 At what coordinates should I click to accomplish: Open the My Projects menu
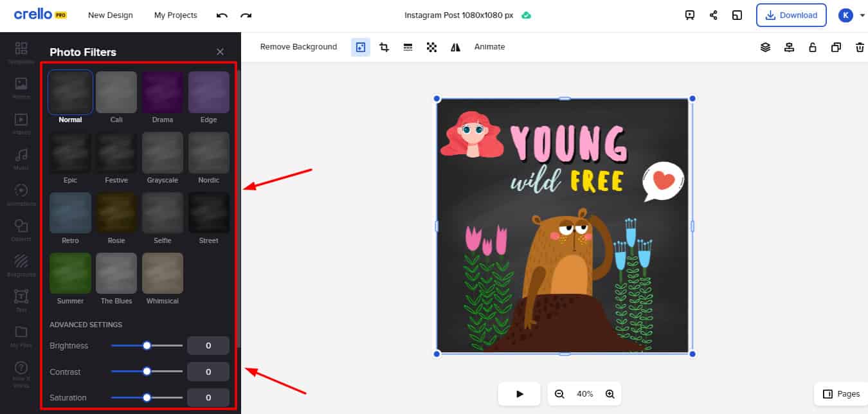tap(176, 15)
